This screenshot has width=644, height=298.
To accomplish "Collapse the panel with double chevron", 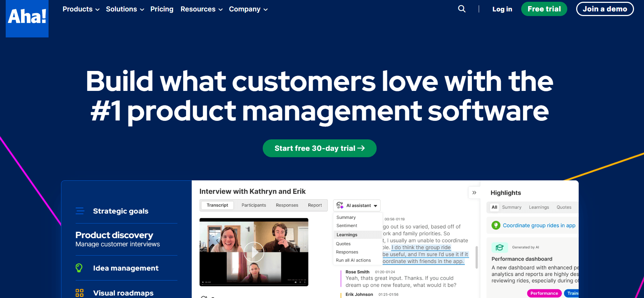I will pos(474,192).
